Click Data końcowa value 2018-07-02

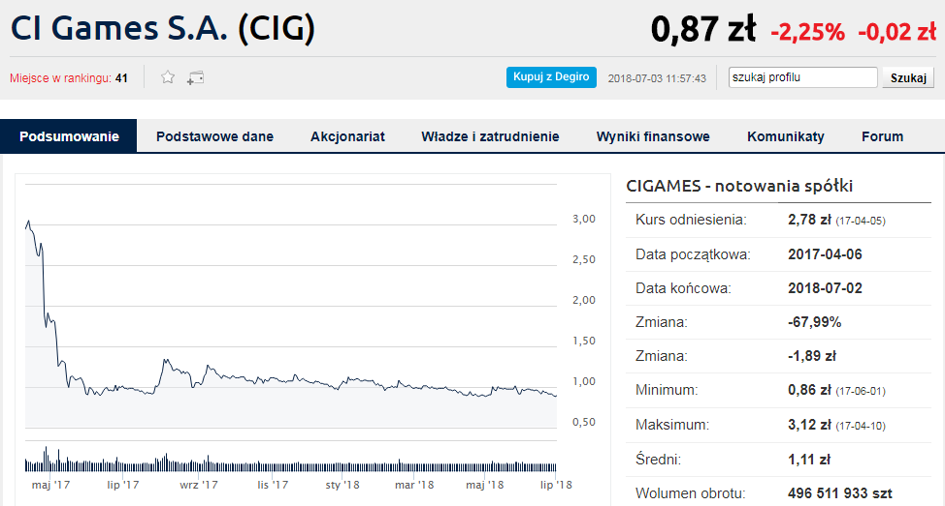(824, 288)
